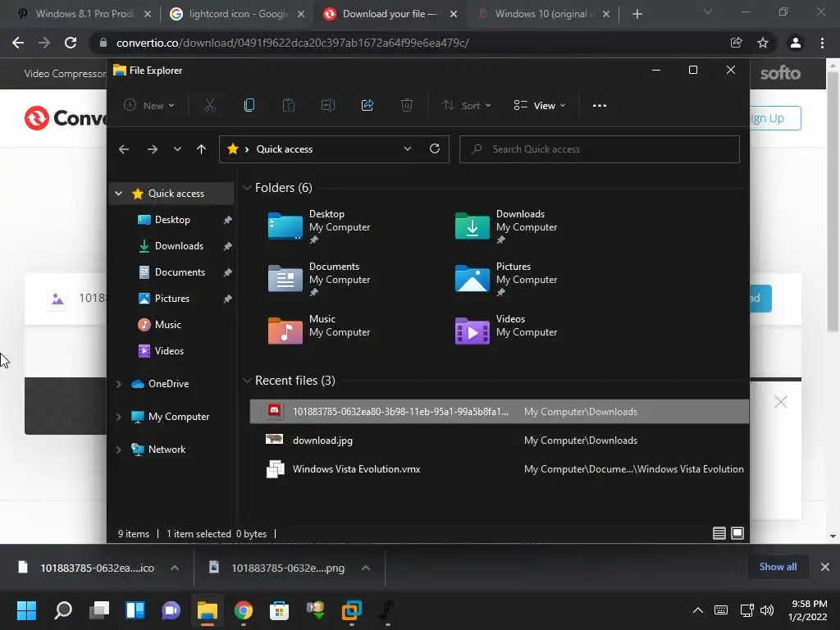Open the Chrome profile icon
Viewport: 840px width, 630px height.
[x=796, y=43]
